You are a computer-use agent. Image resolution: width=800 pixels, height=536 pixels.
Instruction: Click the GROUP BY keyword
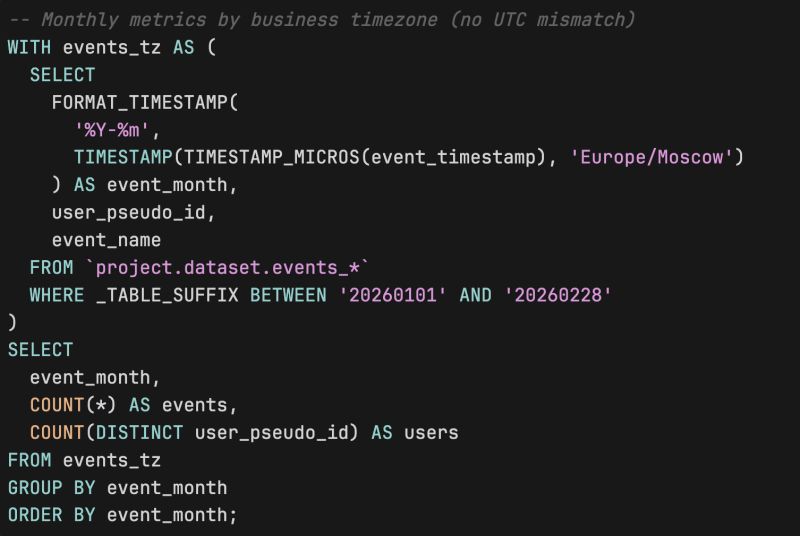(x=51, y=488)
